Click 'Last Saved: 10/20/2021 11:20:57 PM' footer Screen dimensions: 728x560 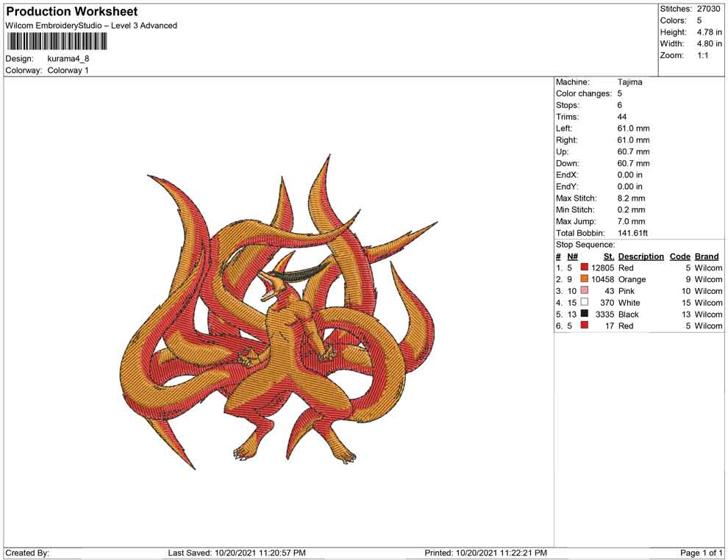pyautogui.click(x=237, y=553)
